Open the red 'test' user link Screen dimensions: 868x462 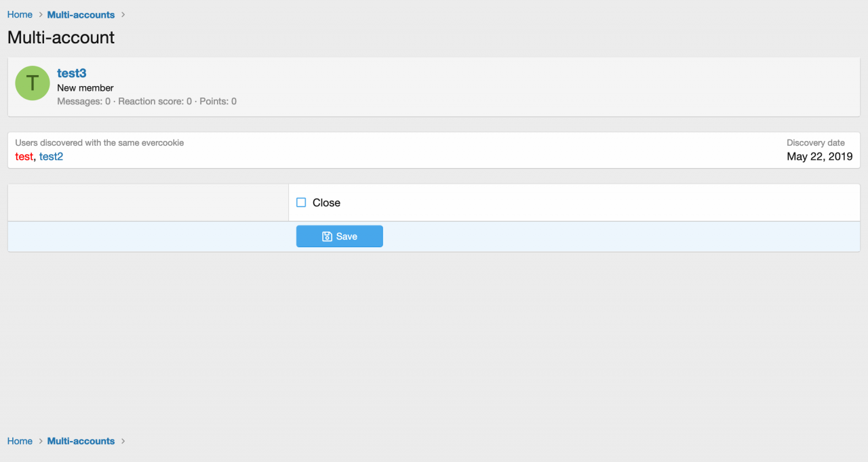point(24,156)
